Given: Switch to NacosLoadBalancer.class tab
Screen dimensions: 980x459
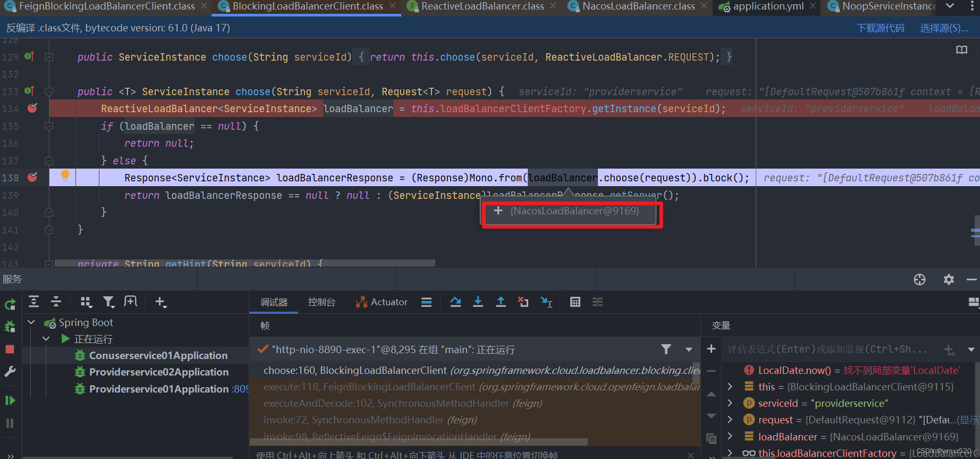Looking at the screenshot, I should click(x=638, y=6).
